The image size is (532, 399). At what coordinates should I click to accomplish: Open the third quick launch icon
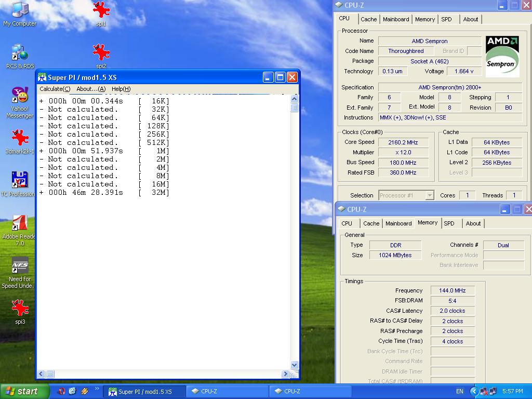coord(84,391)
